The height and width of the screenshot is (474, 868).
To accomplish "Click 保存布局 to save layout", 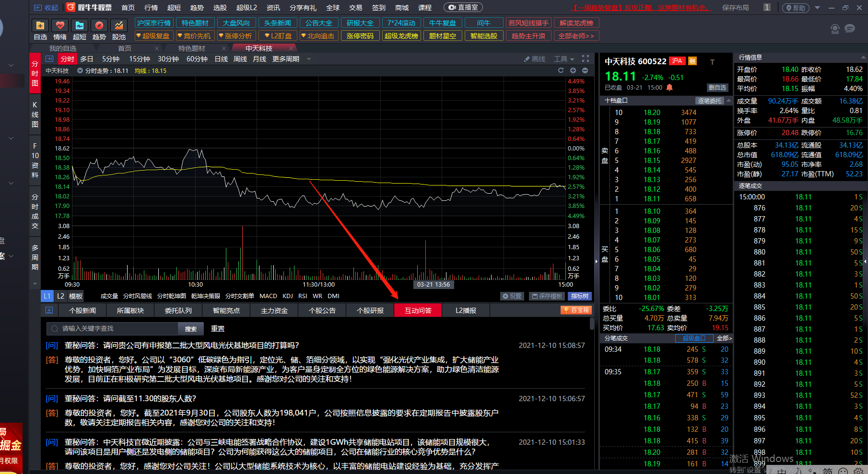I will (x=736, y=8).
